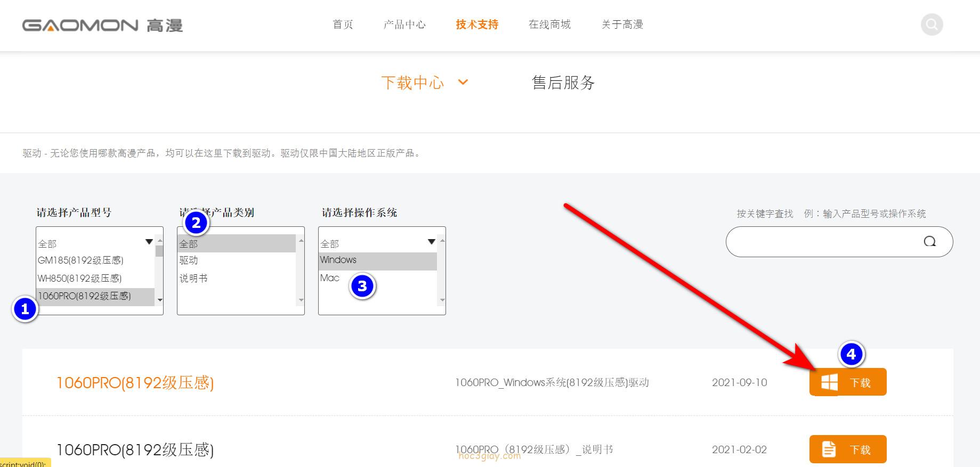Expand the 下载中心 chevron
Viewport: 980px width, 467px height.
pyautogui.click(x=463, y=82)
